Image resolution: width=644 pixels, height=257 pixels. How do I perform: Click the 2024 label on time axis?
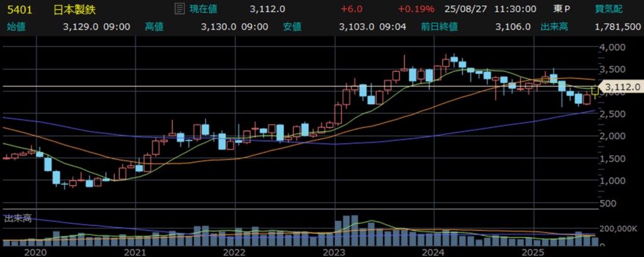pos(433,252)
